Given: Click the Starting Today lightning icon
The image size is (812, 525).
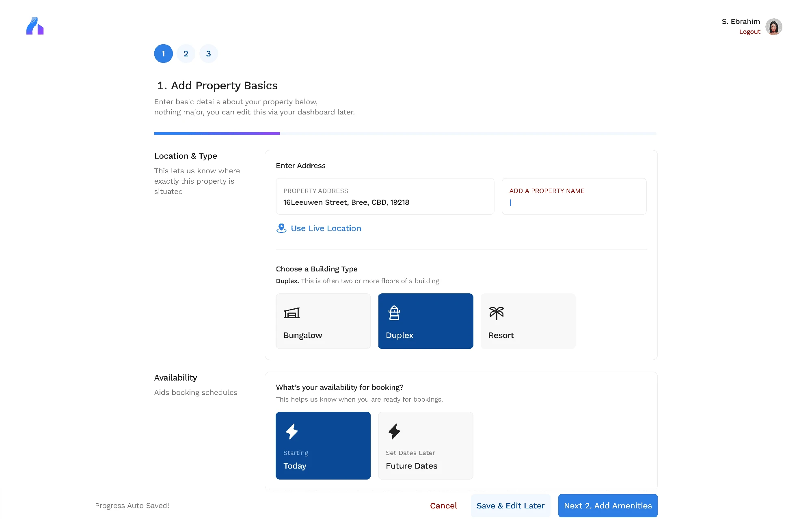Looking at the screenshot, I should coord(292,431).
